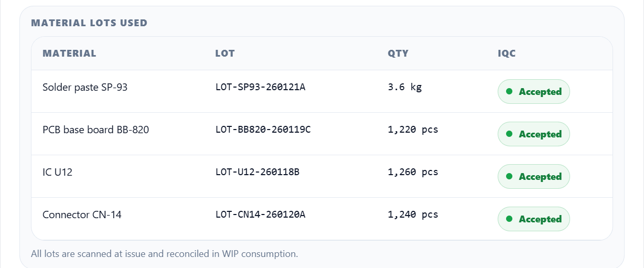Click the Connector CN-14 material name

pyautogui.click(x=82, y=215)
